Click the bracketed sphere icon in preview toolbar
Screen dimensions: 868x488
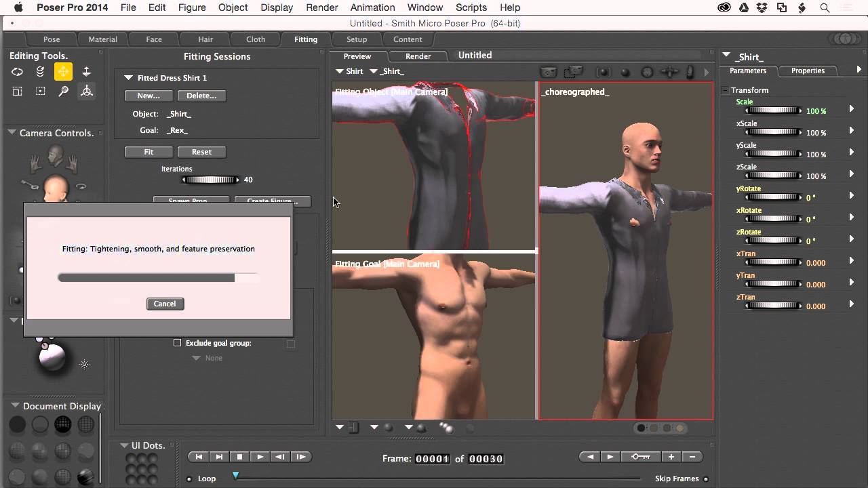click(602, 72)
